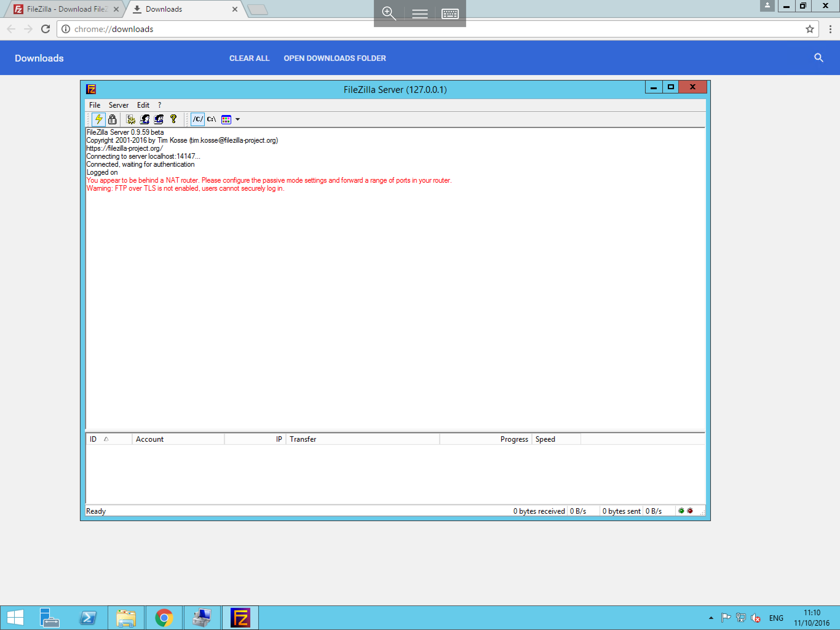Screen dimensions: 840x630
Task: Open the ? help menu
Action: pos(160,105)
